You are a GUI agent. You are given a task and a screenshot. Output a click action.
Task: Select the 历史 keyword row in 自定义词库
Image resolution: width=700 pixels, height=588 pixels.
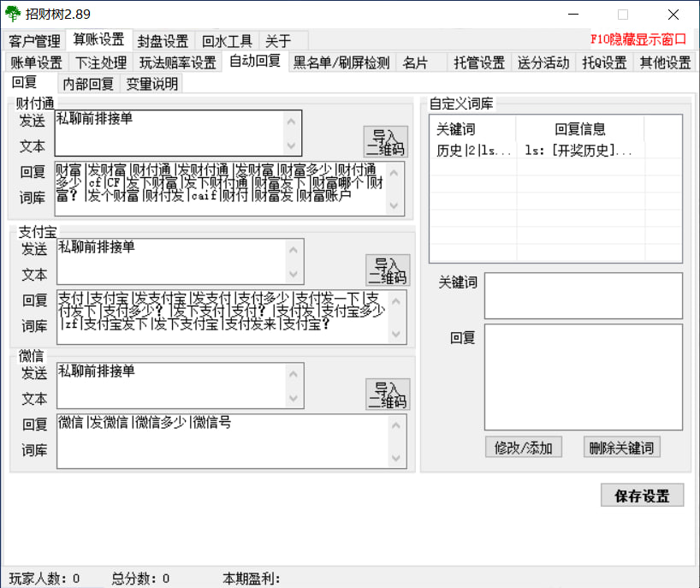click(472, 151)
